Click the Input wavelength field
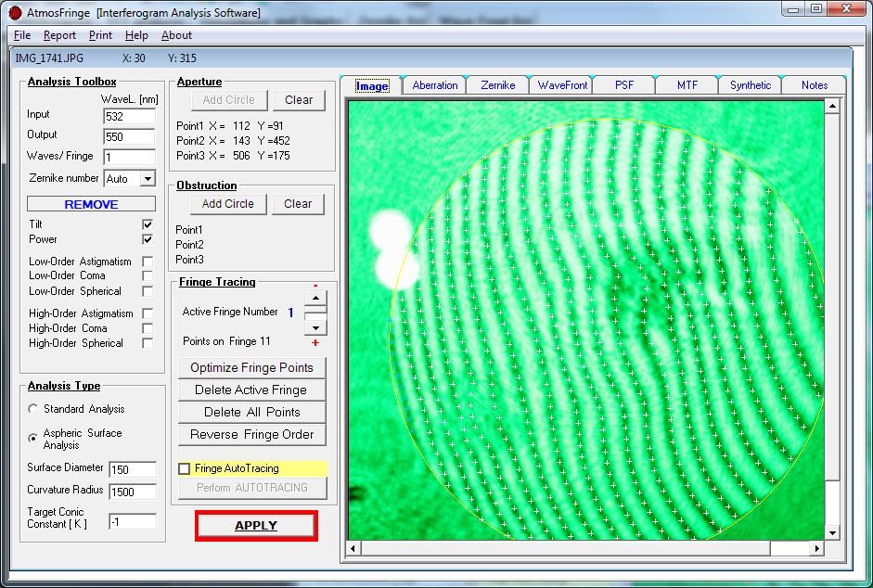The width and height of the screenshot is (873, 588). pyautogui.click(x=130, y=116)
